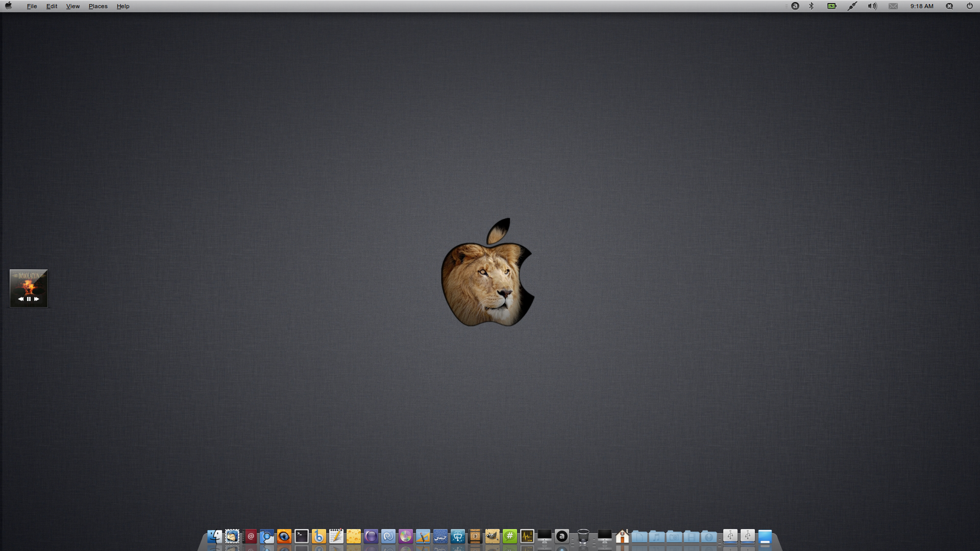Open the Pictures folder in dock
The image size is (980, 551).
tap(674, 537)
